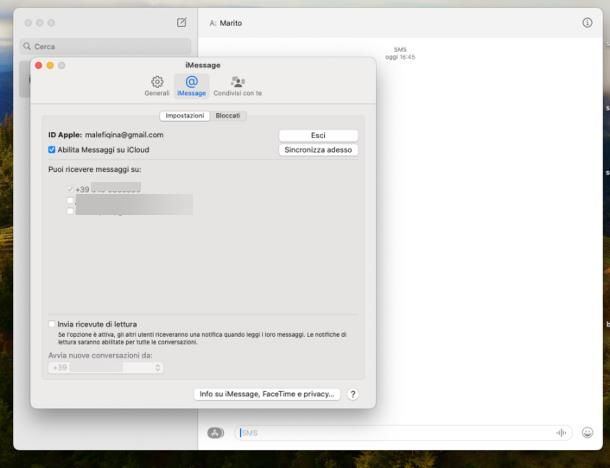Open the Condivisi con te tab
This screenshot has height=468, width=610.
pyautogui.click(x=238, y=86)
